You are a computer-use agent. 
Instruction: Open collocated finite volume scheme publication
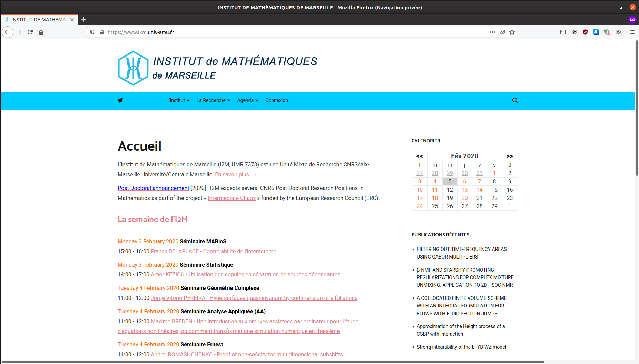(x=462, y=306)
